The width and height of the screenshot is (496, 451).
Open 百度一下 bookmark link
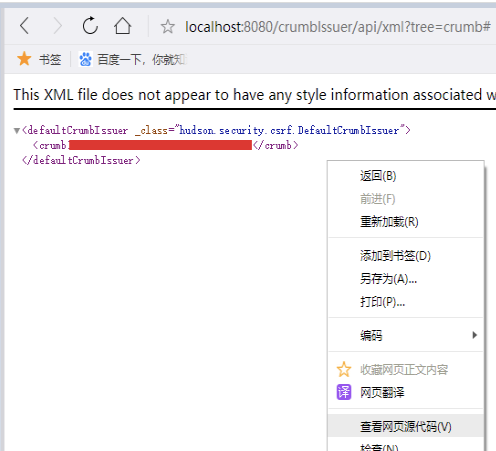point(141,59)
